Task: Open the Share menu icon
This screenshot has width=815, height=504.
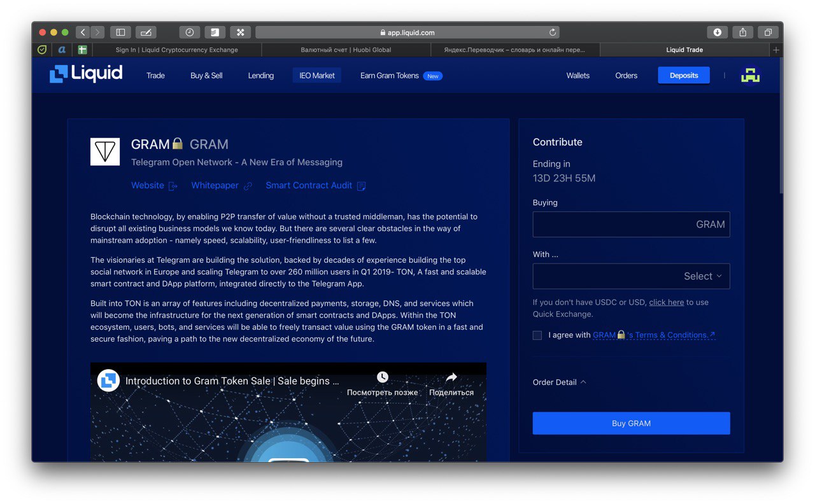Action: point(743,32)
